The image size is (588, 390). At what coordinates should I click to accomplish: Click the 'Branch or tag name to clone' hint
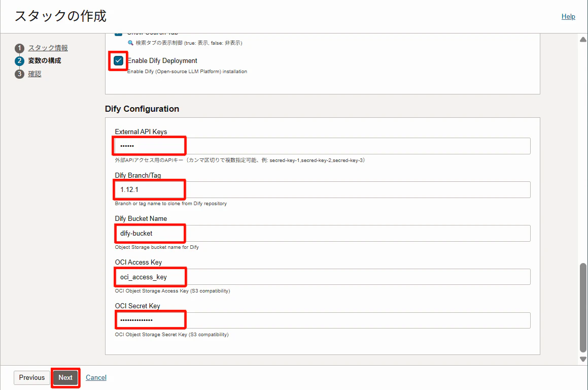pyautogui.click(x=170, y=204)
